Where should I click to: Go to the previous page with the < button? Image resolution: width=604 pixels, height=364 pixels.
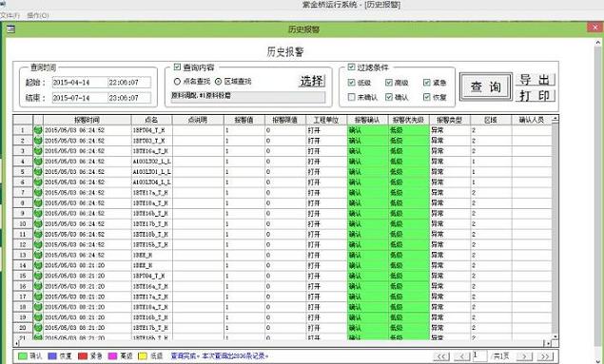tap(462, 356)
